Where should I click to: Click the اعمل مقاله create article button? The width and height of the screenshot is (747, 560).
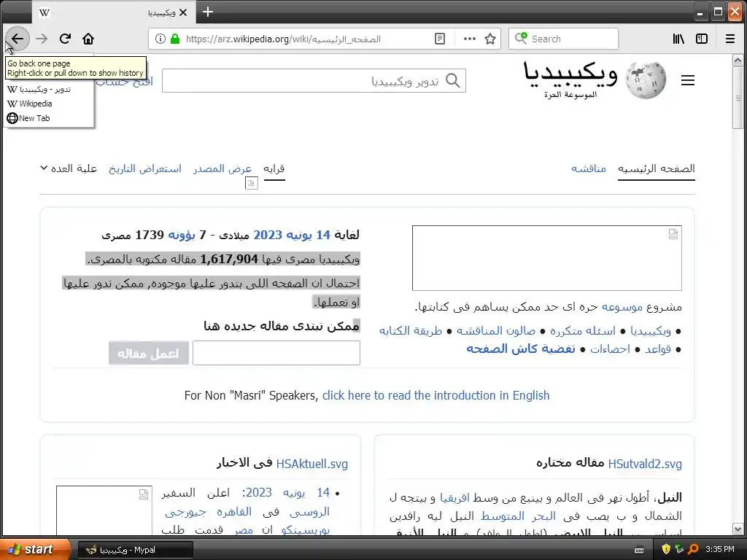coord(149,353)
